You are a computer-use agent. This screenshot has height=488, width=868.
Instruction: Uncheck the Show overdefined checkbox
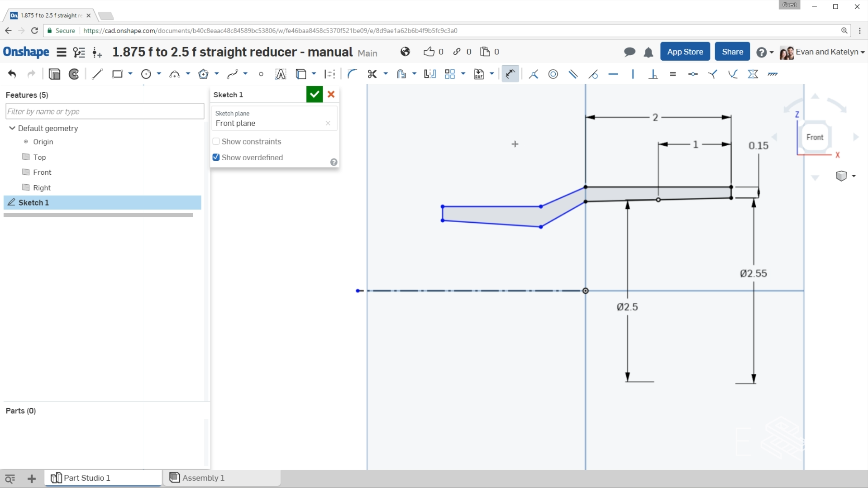pos(216,158)
